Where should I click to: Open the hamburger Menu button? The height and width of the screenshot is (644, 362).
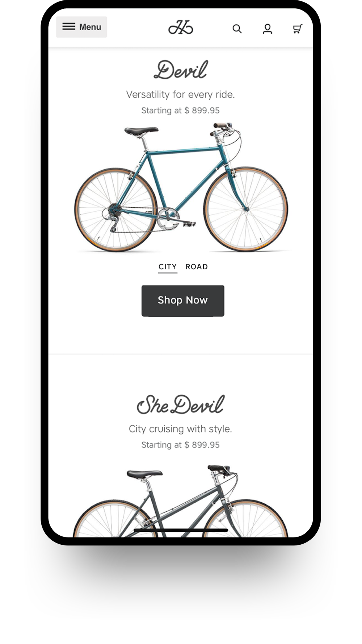[x=81, y=27]
